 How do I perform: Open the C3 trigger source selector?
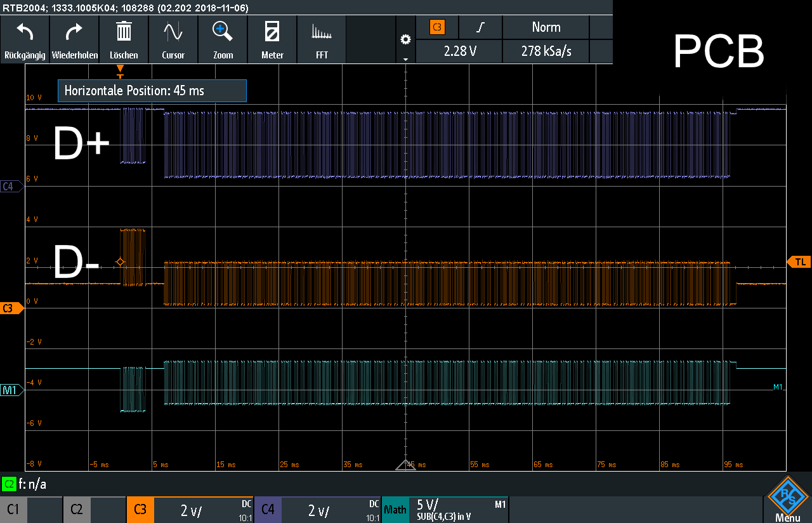[437, 27]
